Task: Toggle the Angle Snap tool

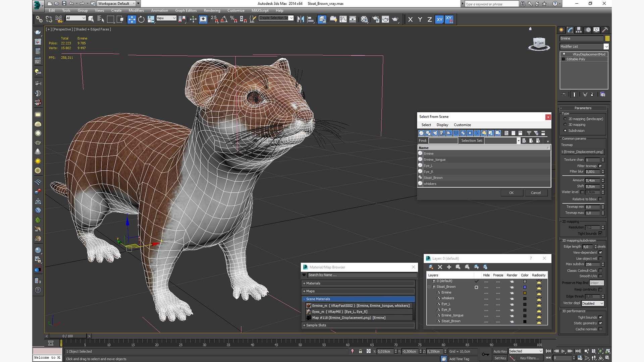Action: tap(224, 19)
